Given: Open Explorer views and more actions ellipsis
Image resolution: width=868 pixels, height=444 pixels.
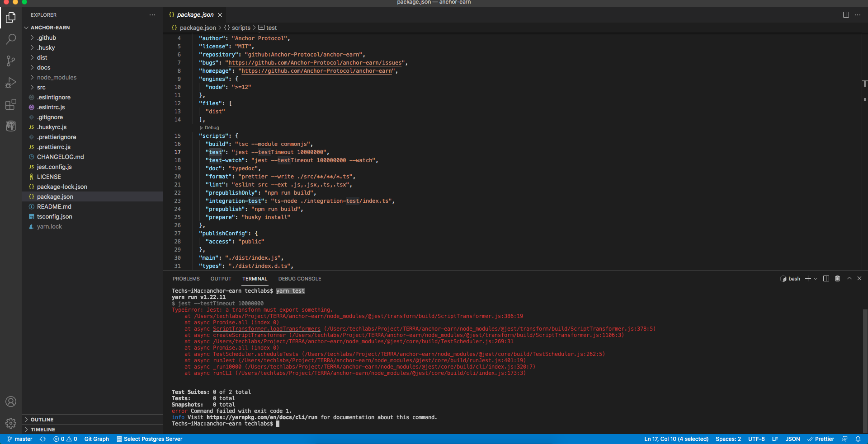Looking at the screenshot, I should [152, 15].
